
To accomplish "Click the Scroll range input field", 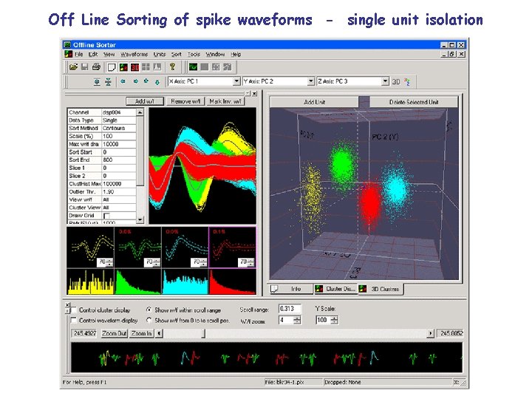I will point(290,309).
